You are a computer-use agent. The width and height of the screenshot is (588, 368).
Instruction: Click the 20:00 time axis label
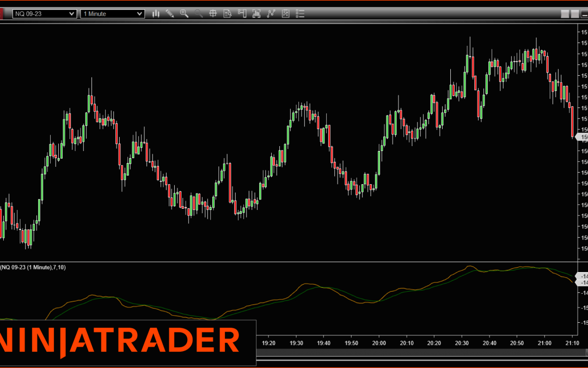[379, 343]
